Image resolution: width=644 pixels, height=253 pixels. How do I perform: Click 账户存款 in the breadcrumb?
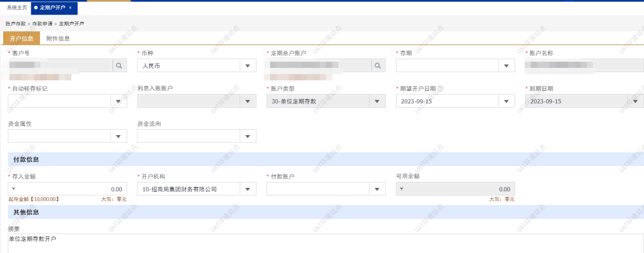coord(16,24)
